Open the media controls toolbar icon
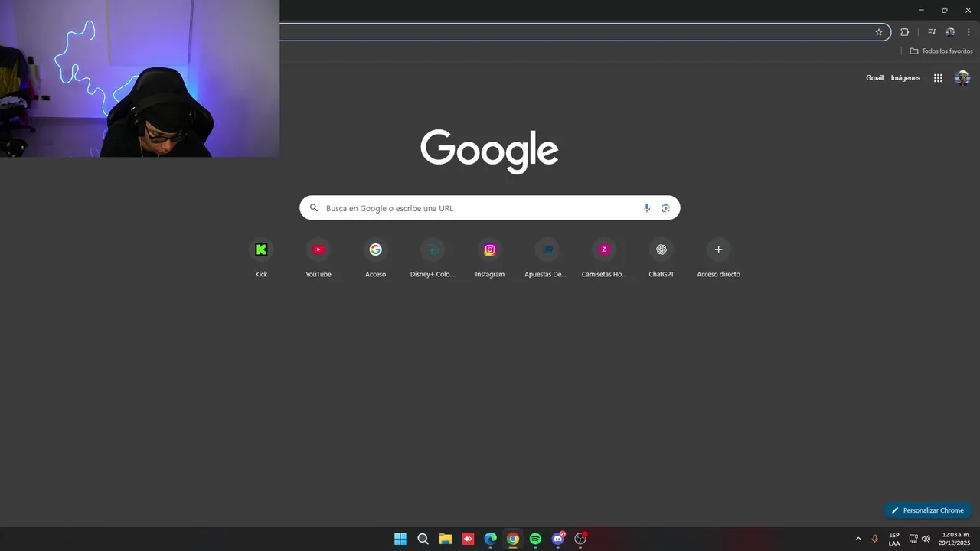 point(932,32)
